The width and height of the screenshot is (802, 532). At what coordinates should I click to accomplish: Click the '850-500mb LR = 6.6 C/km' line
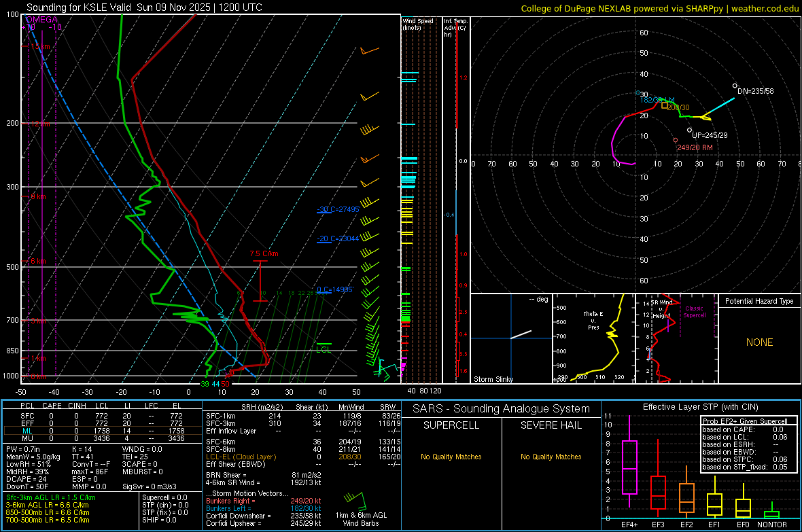[x=48, y=512]
